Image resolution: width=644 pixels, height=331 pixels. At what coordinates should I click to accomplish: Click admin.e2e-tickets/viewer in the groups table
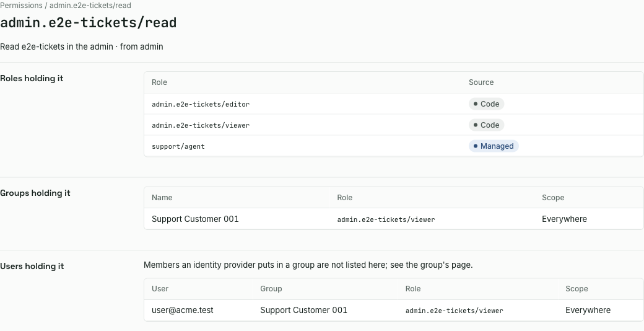coord(386,219)
